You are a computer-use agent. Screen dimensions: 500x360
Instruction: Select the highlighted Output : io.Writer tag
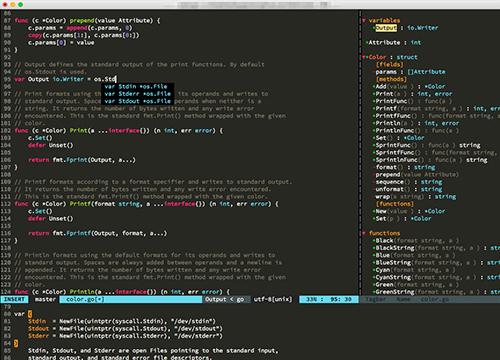(x=407, y=28)
